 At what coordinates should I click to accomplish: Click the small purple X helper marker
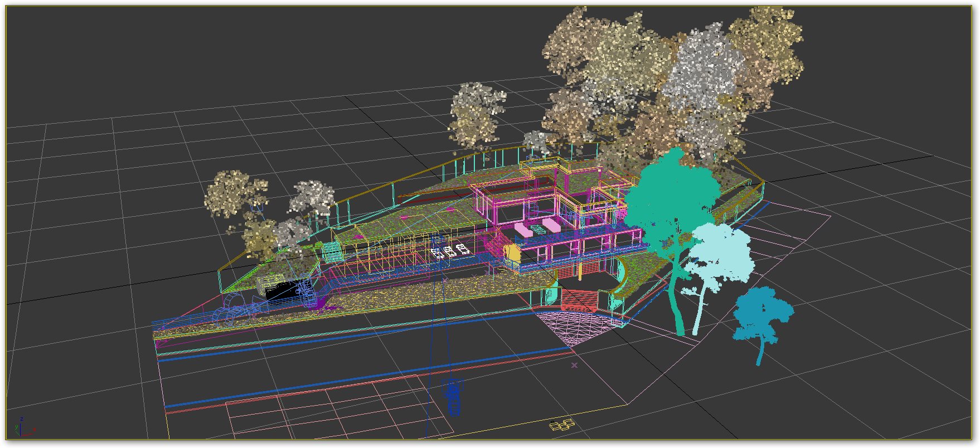click(x=575, y=366)
